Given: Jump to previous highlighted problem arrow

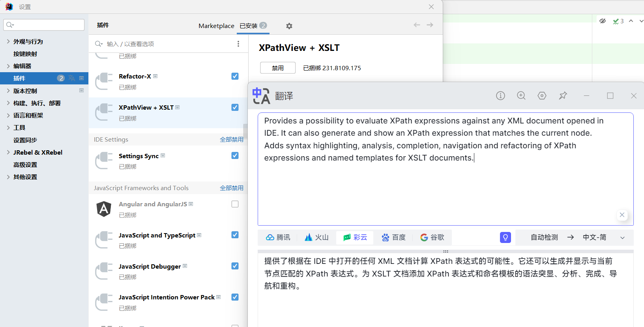Looking at the screenshot, I should (631, 21).
